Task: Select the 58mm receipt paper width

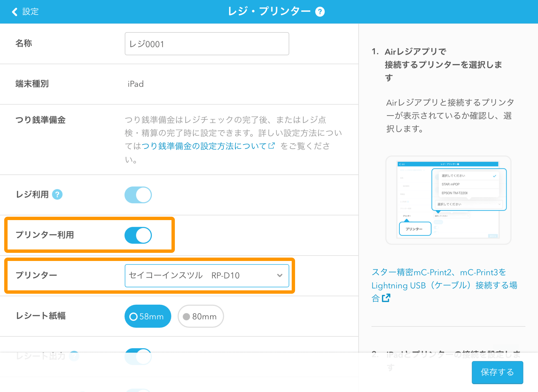Action: 148,316
